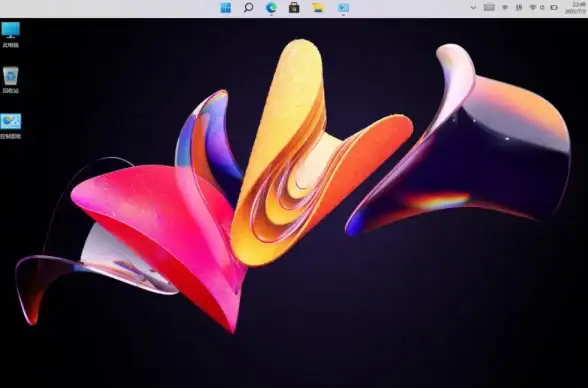588x388 pixels.
Task: Open the clock and date calendar
Action: (x=576, y=7)
